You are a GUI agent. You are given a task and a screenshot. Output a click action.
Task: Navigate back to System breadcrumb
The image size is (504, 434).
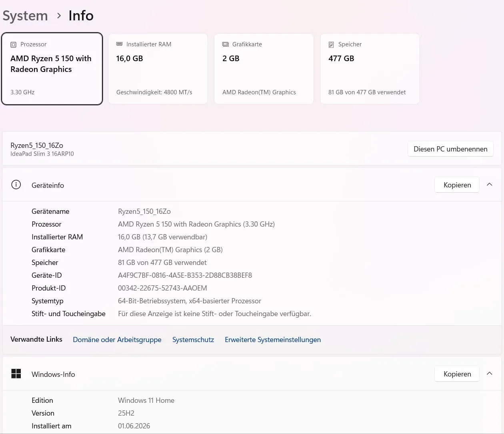25,16
